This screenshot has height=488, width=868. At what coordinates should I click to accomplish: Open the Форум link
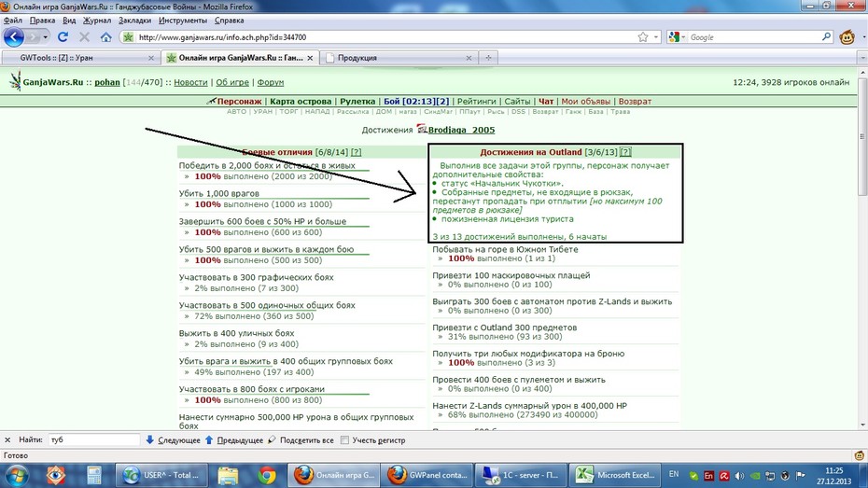point(270,82)
